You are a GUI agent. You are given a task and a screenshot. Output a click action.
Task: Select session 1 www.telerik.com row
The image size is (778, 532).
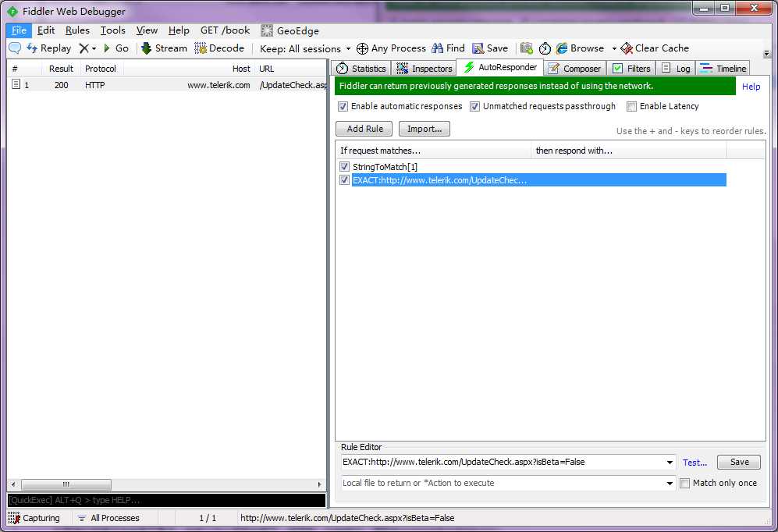[167, 85]
